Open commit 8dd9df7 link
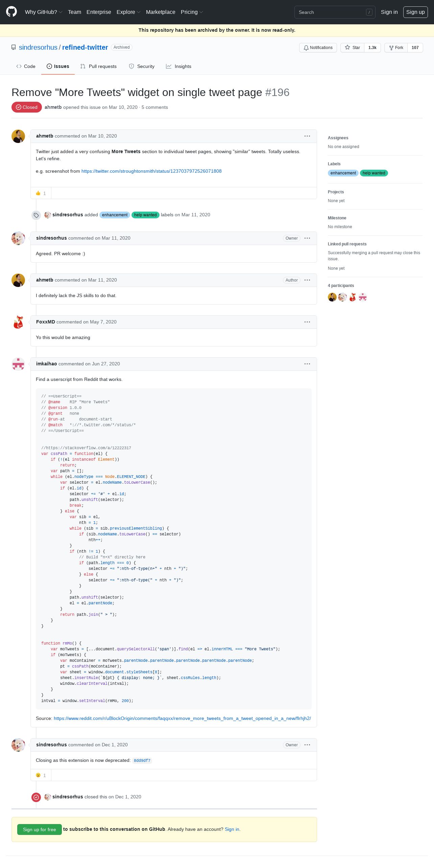Viewport: 434px width, 868px height. [x=142, y=761]
